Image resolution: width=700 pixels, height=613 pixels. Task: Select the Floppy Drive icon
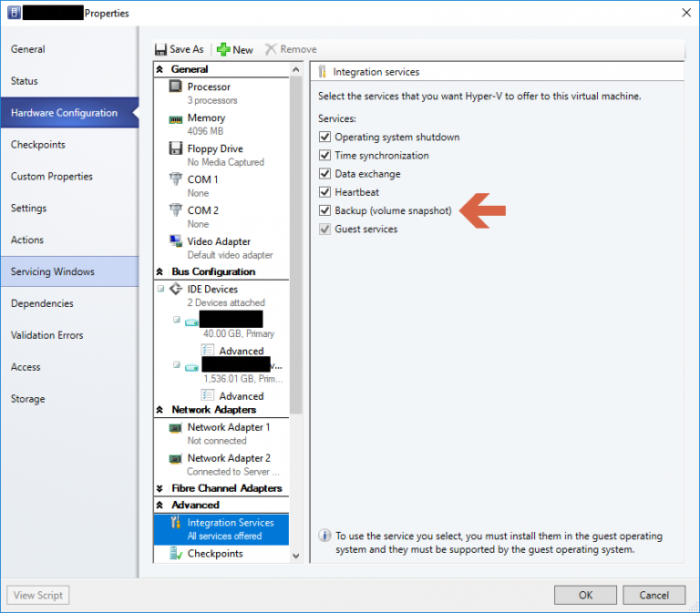tap(175, 148)
